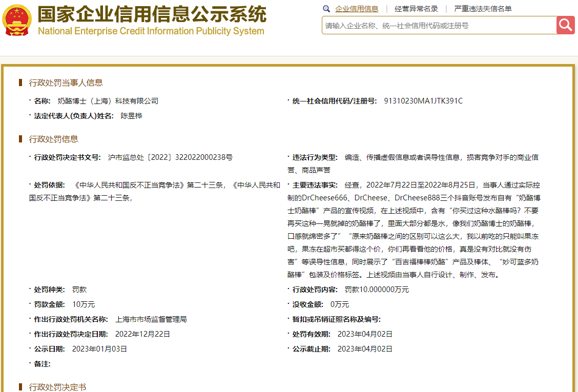Viewport: 578px width, 392px height.
Task: Click the authority name 上海市市场监督管理局
Action: click(151, 319)
